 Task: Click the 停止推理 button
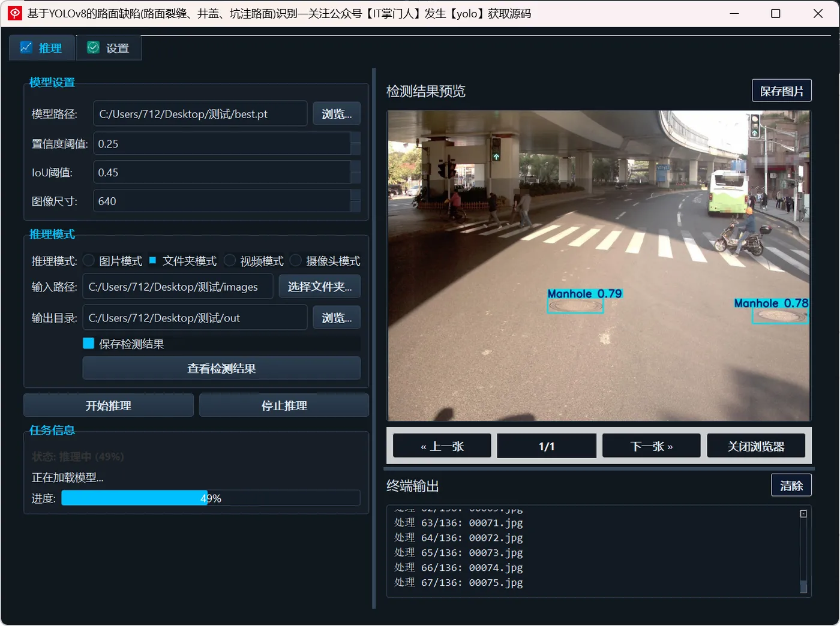tap(284, 405)
